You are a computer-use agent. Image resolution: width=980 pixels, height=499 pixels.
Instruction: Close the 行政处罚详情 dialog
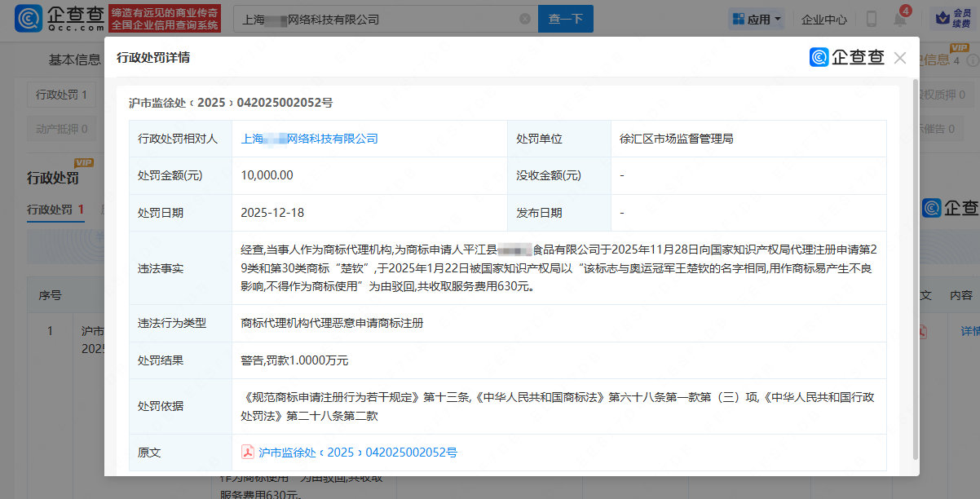(900, 58)
